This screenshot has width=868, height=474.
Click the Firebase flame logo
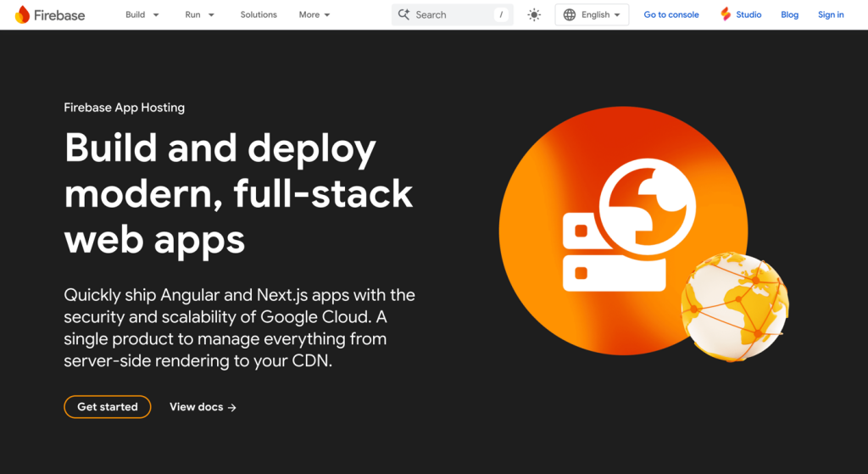pos(22,14)
